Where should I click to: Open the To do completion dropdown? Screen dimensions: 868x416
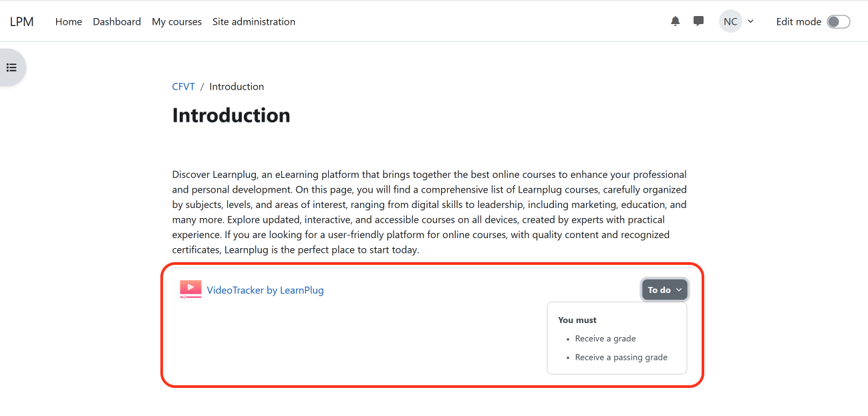tap(664, 289)
